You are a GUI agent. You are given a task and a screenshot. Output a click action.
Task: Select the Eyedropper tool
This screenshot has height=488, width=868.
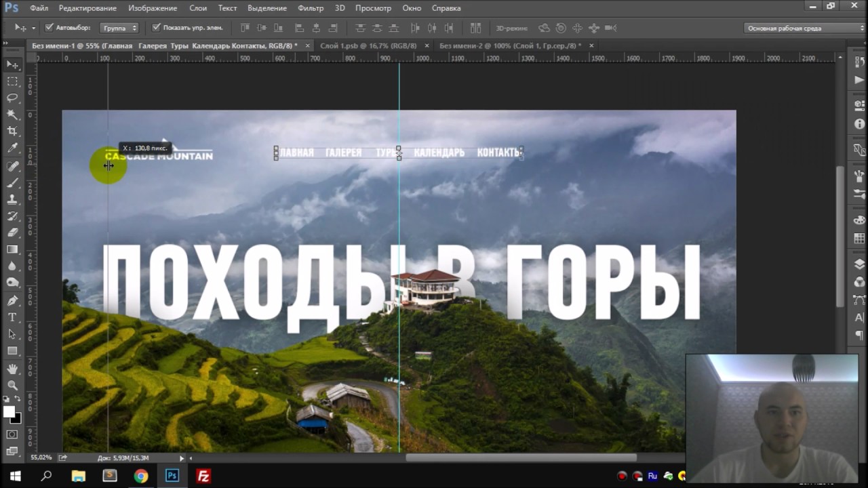point(12,148)
